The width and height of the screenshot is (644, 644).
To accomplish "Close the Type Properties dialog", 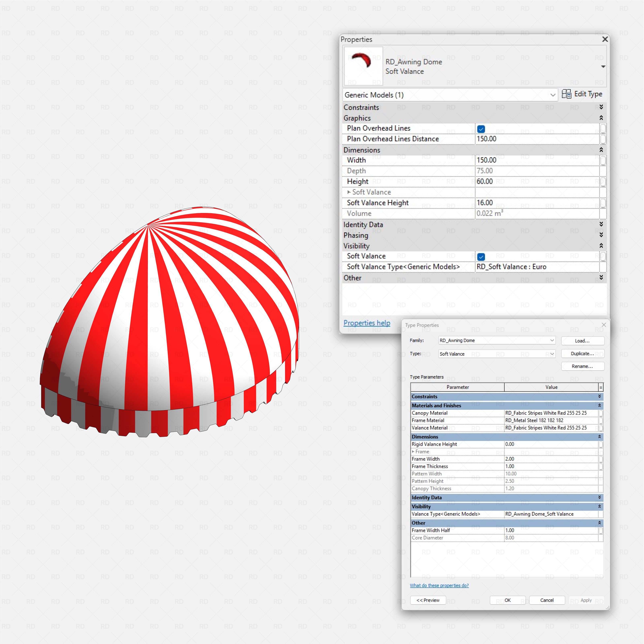I will click(604, 325).
